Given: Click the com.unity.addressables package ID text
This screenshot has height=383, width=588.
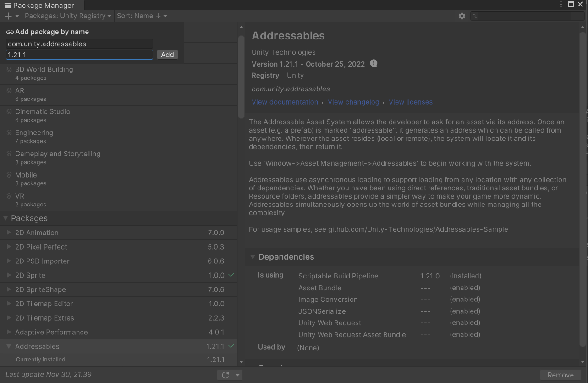Looking at the screenshot, I should tap(291, 89).
